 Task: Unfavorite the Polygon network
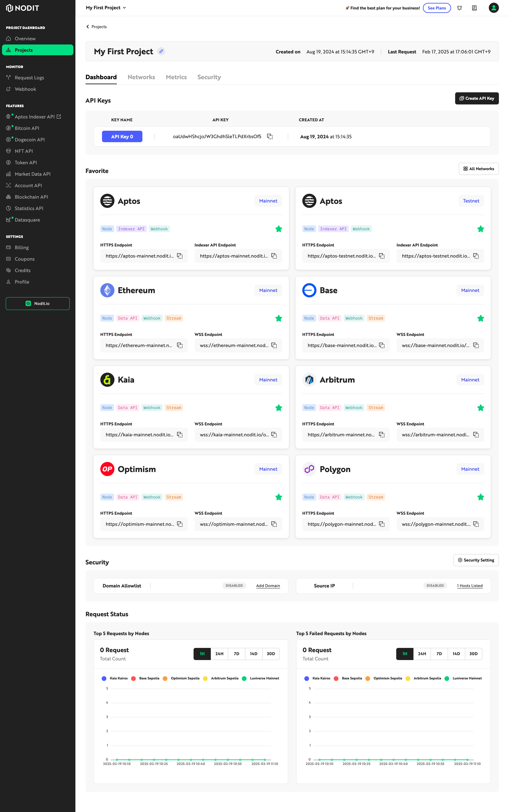481,497
